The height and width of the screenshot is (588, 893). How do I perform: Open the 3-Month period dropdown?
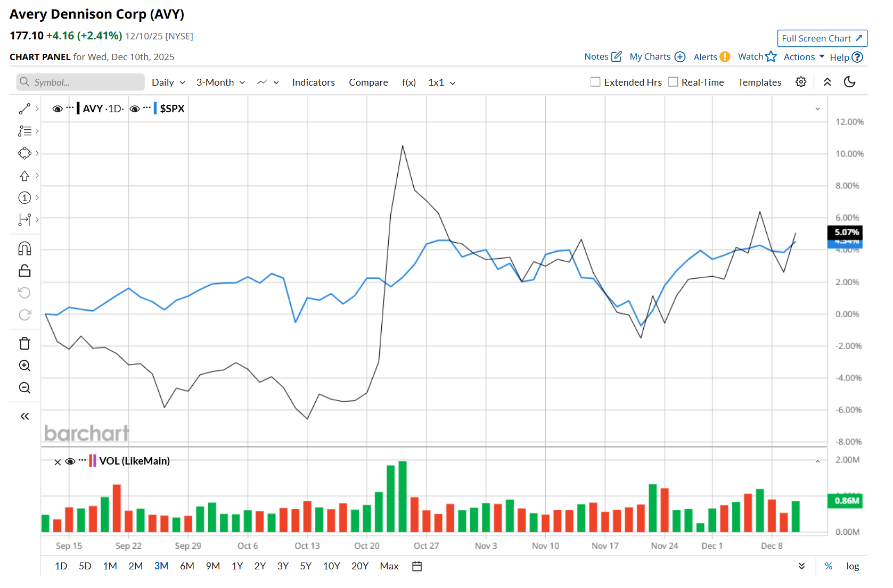220,82
